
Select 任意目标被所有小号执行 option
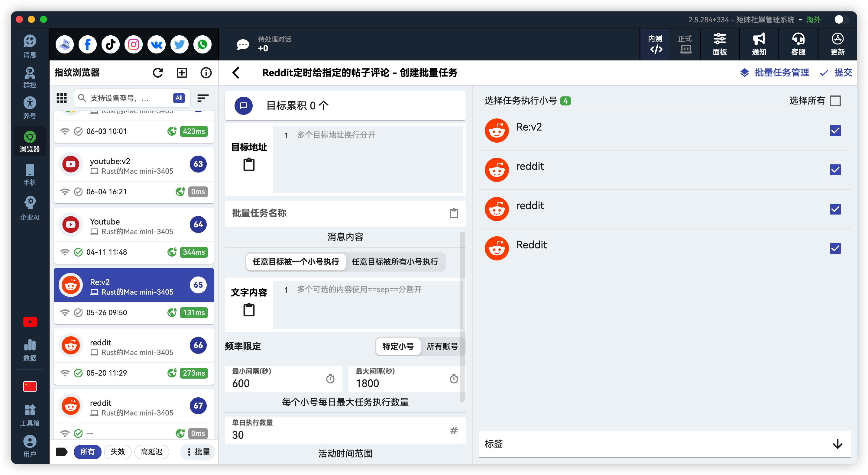pyautogui.click(x=395, y=262)
